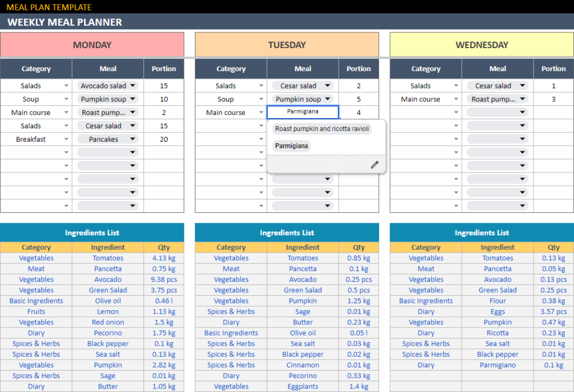Click the orange TUESDAY header
574x392 pixels.
(x=287, y=45)
